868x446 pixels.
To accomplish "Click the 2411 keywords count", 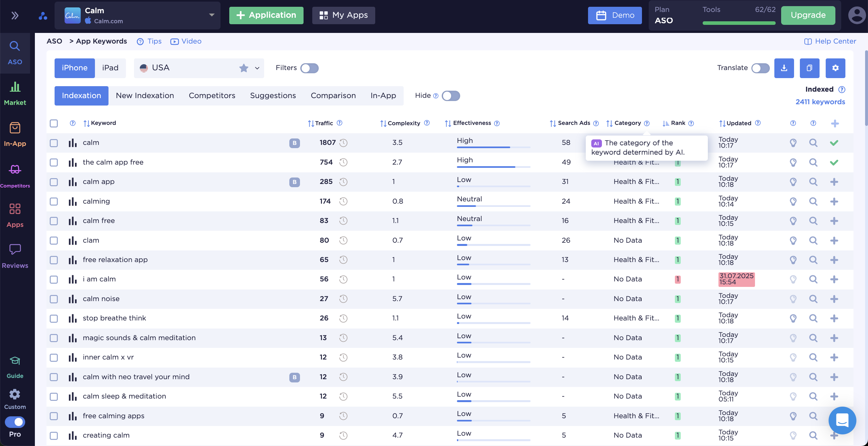I will (820, 102).
